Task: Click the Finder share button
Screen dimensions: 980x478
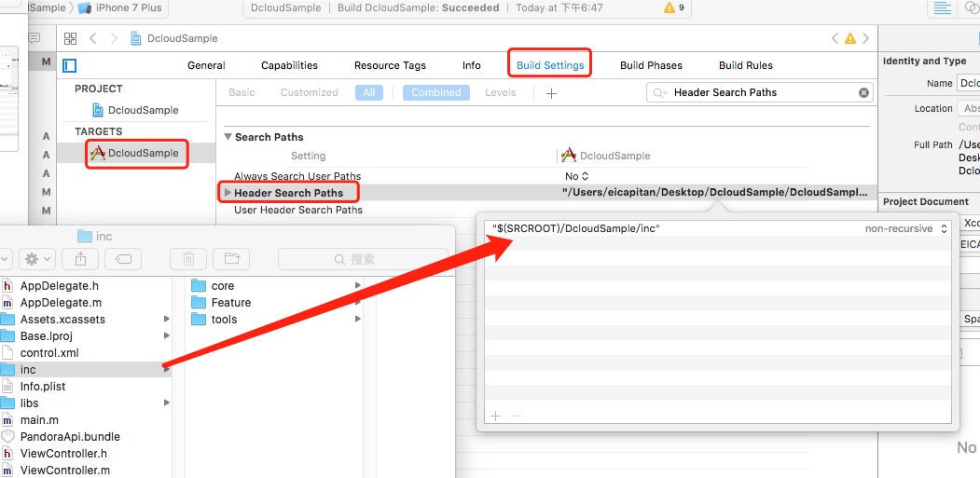Action: pos(80,258)
